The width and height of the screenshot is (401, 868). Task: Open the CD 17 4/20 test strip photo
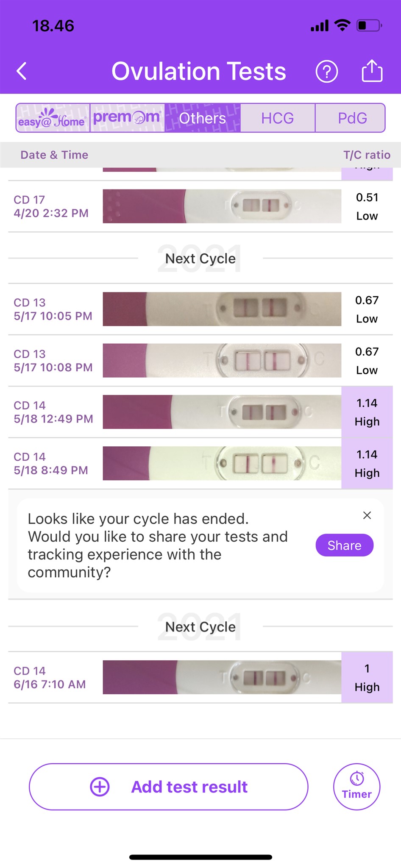point(222,206)
